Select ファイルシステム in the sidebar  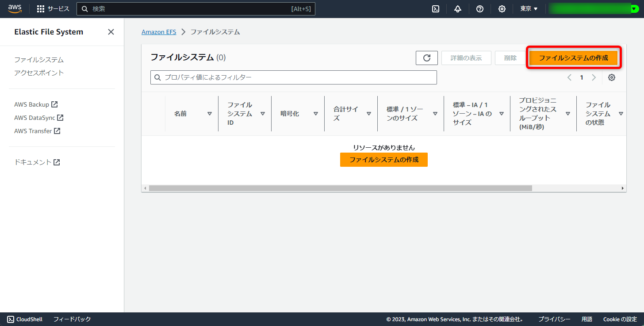pyautogui.click(x=40, y=59)
